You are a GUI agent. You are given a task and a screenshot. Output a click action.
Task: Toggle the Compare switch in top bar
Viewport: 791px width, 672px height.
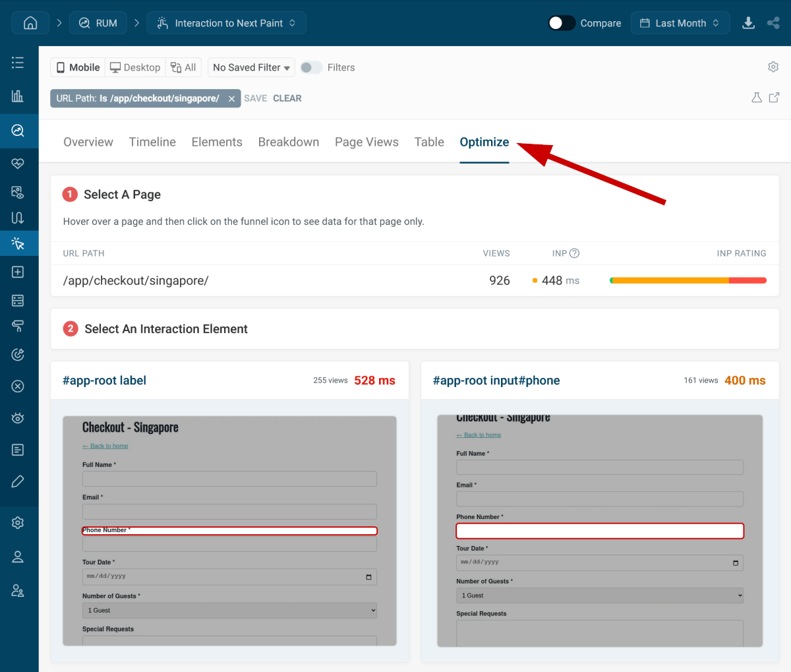(x=562, y=22)
